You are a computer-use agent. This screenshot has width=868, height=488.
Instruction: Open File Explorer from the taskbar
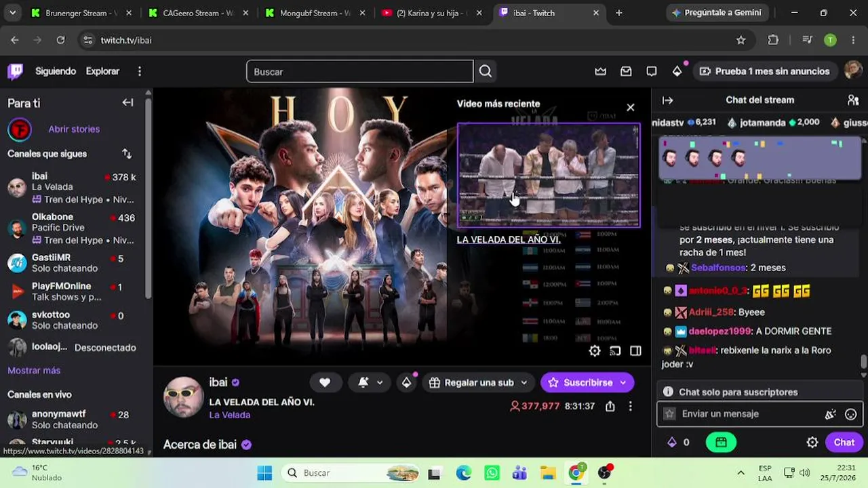548,472
